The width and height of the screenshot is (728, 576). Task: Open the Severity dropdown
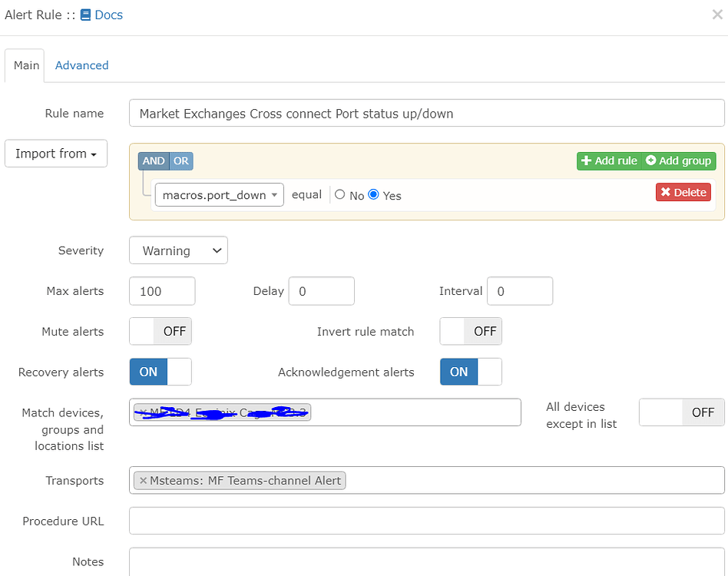178,250
